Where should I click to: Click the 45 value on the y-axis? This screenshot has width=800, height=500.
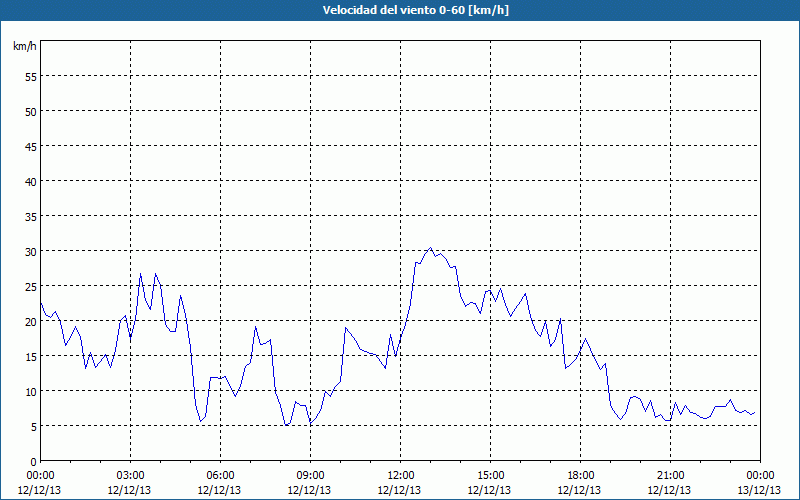tap(31, 146)
